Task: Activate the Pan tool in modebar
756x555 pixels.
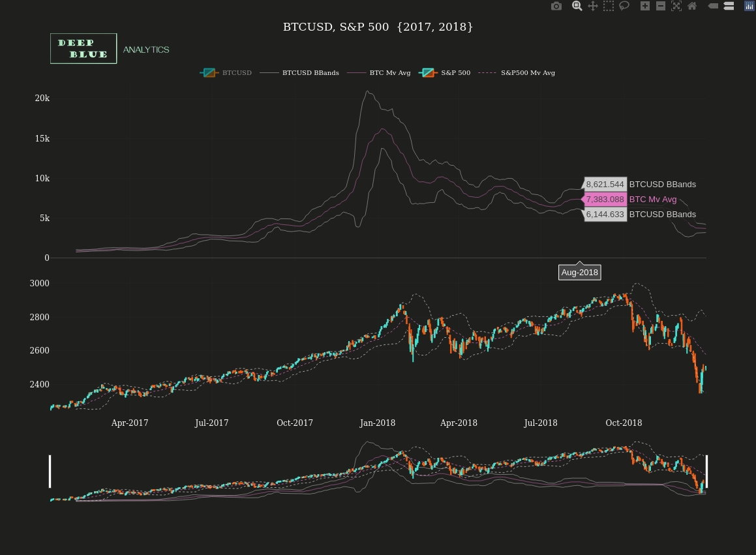Action: tap(592, 6)
